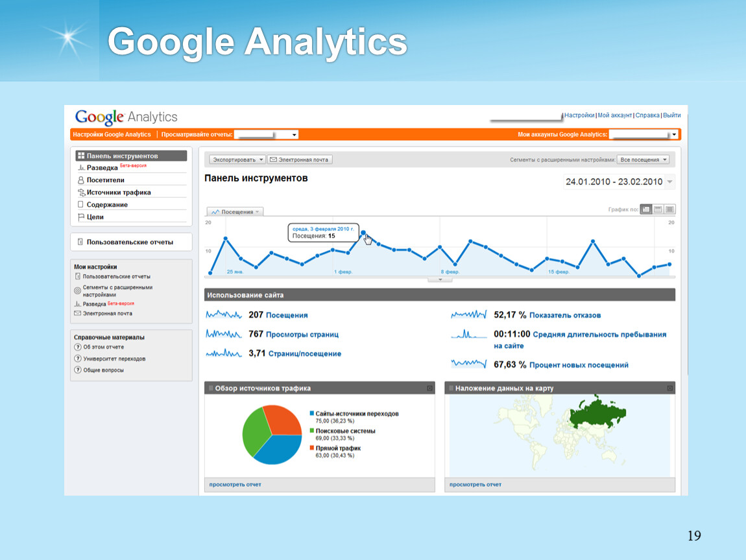Set graph view to the first (daily) icon
This screenshot has height=560, width=746.
pos(646,209)
